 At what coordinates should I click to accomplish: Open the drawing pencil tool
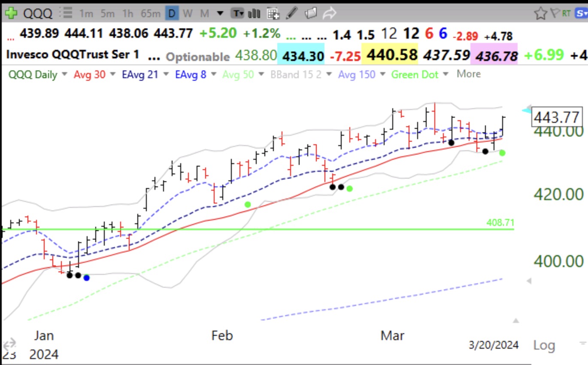[291, 13]
